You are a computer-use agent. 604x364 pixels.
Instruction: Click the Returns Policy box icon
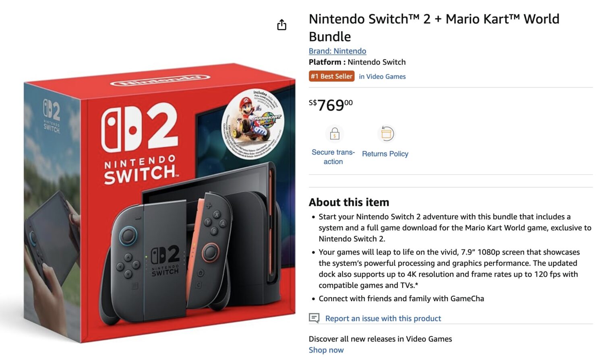(386, 134)
